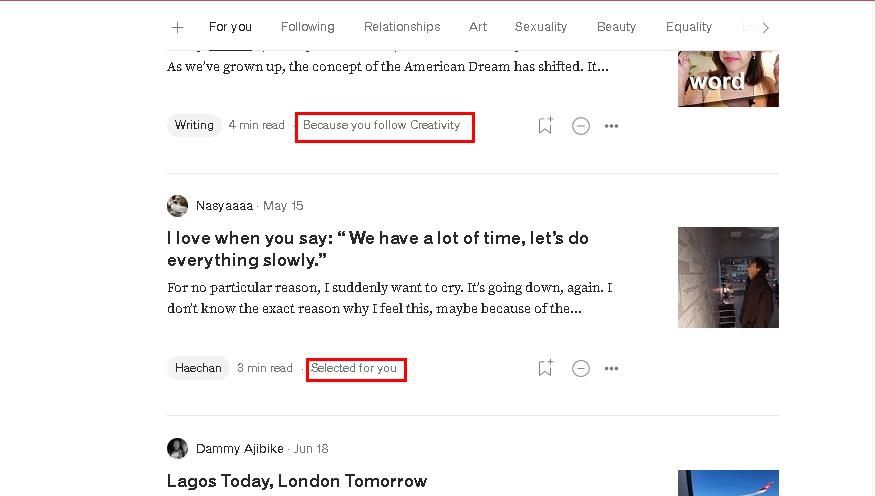
Task: Select the Equality topic tab
Action: [x=689, y=27]
